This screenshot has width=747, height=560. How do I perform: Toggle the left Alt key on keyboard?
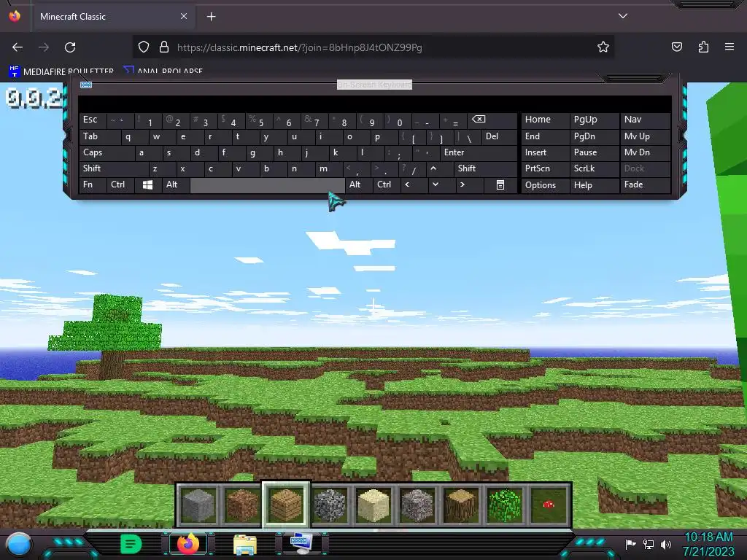(174, 184)
